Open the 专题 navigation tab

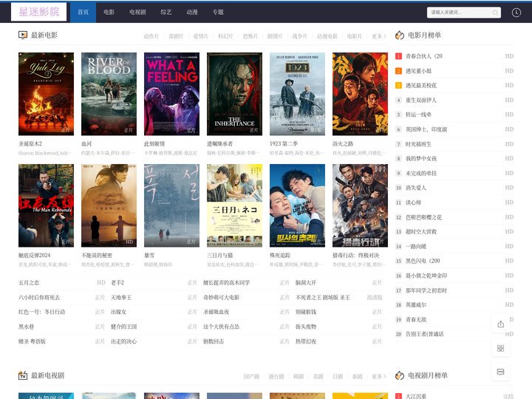click(x=218, y=13)
